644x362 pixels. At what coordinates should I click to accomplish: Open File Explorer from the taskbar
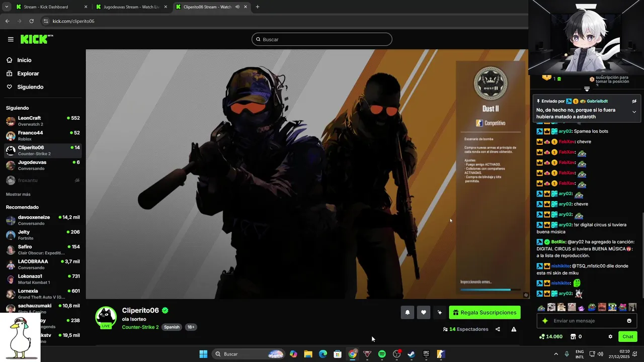(308, 354)
